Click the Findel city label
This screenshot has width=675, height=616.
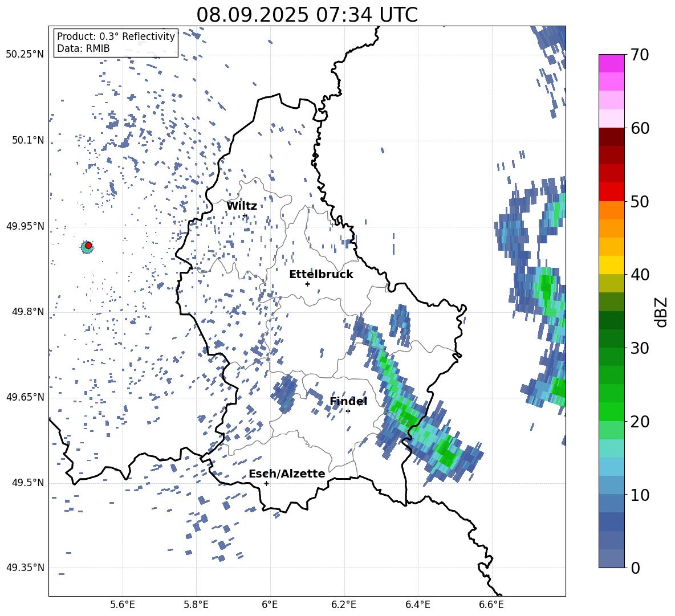348,401
